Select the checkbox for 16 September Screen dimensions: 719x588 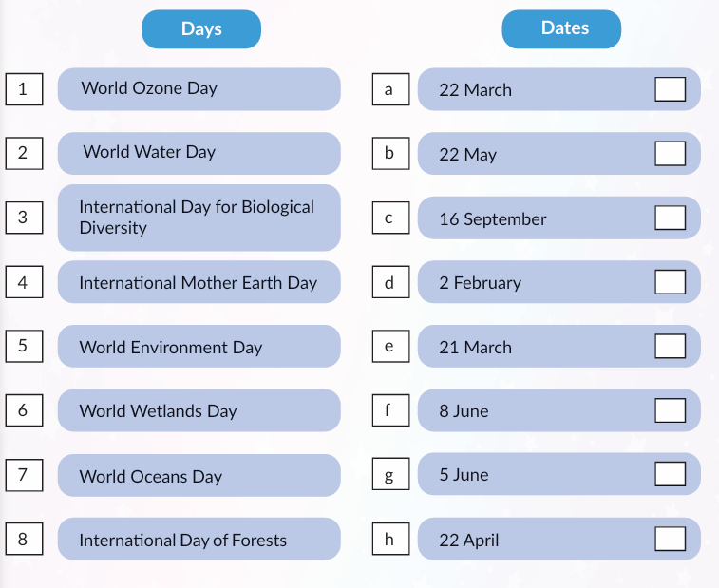pos(670,218)
